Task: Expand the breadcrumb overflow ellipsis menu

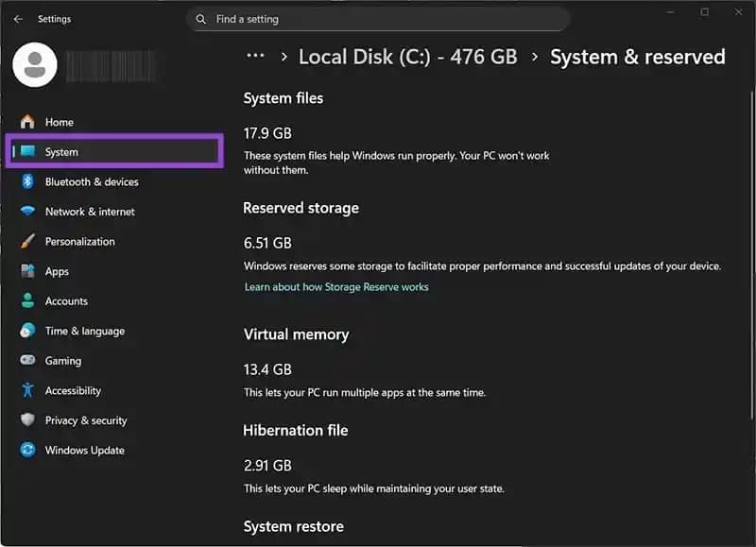Action: click(253, 57)
